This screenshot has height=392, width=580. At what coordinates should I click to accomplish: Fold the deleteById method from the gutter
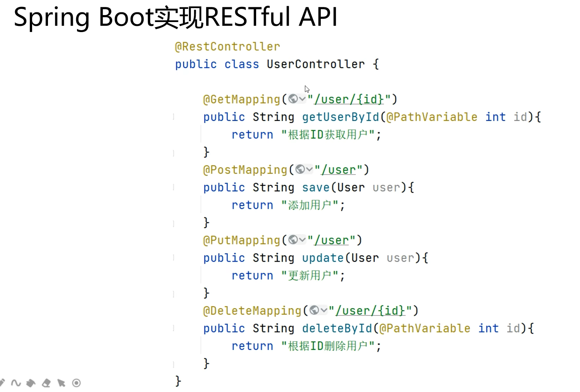[174, 328]
